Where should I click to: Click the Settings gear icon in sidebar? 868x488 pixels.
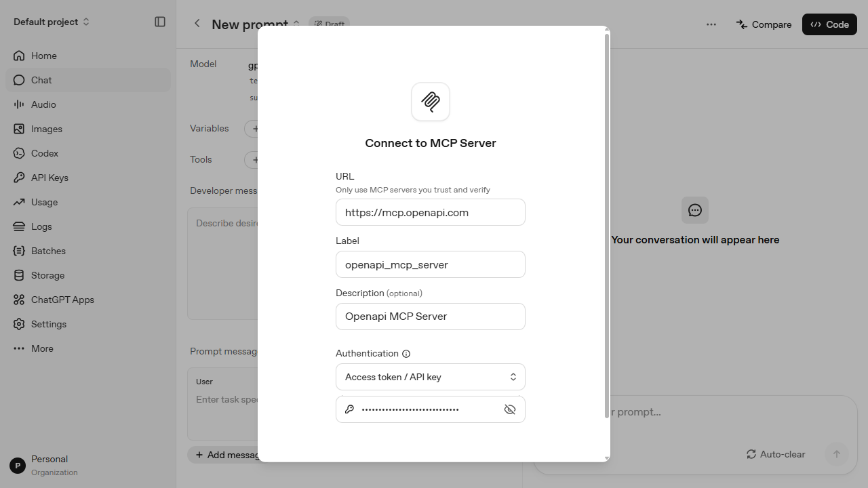point(19,324)
